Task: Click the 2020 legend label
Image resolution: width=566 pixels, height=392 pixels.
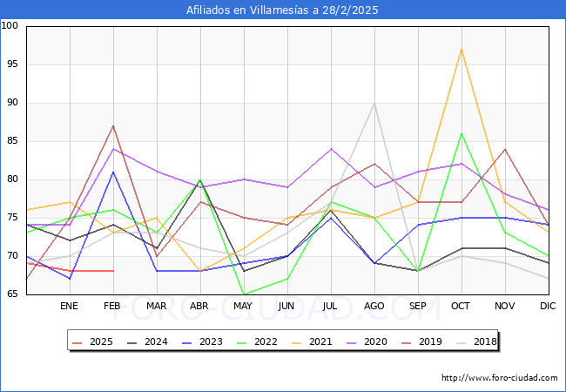Action: click(375, 341)
